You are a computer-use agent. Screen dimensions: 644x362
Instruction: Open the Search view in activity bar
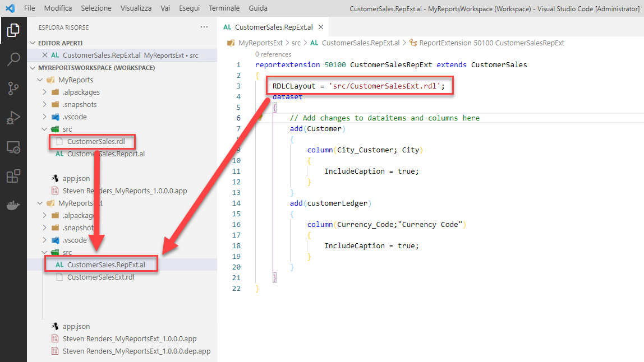pyautogui.click(x=13, y=59)
